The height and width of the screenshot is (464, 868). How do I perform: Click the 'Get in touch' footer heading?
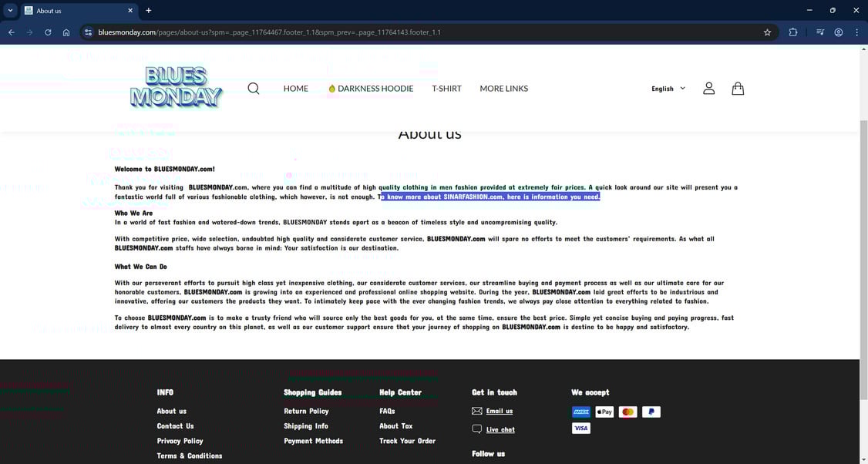click(x=494, y=392)
